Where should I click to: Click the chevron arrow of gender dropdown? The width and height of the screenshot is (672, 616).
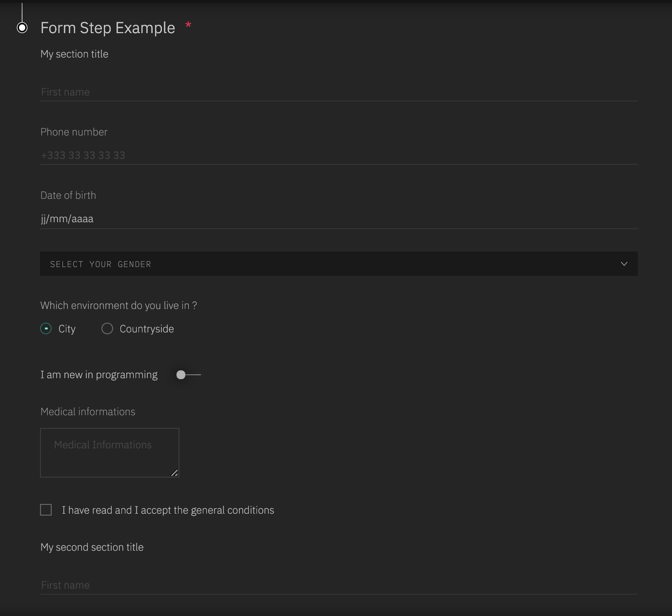624,264
